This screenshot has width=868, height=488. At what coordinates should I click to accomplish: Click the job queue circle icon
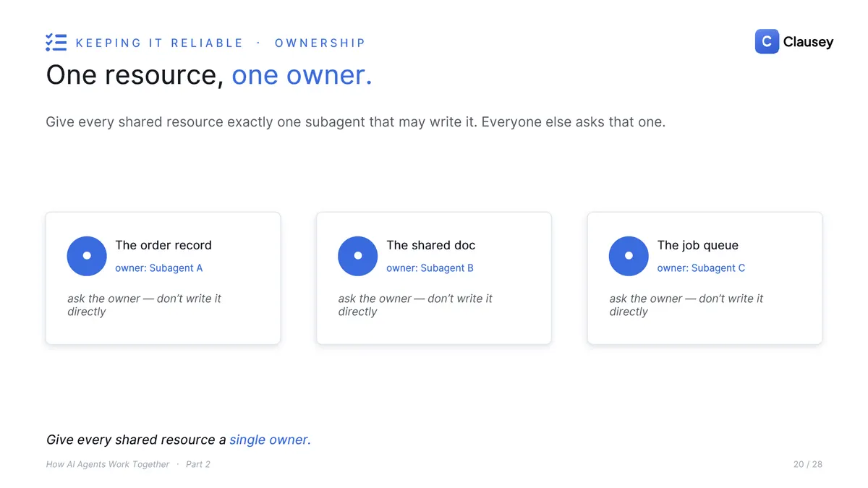click(x=629, y=256)
